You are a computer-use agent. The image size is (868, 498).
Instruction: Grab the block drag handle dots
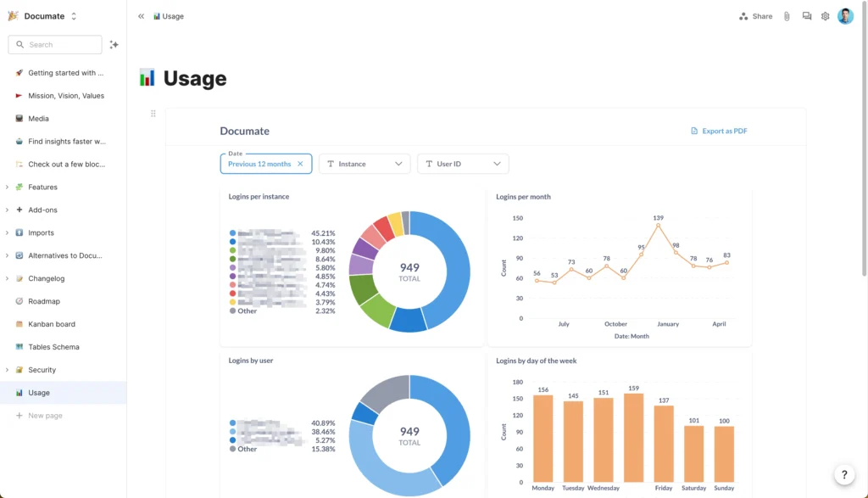point(153,114)
